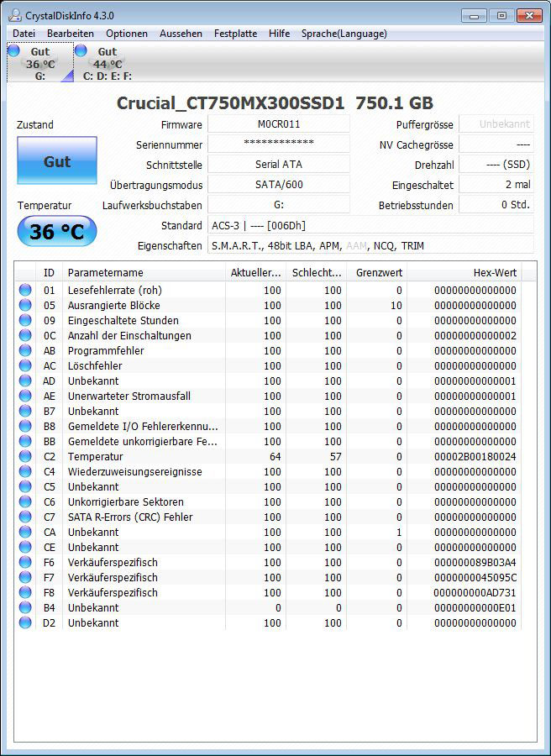Click status orb for Ausrangierte Blöcke
Viewport: 551px width, 756px height.
(x=25, y=305)
